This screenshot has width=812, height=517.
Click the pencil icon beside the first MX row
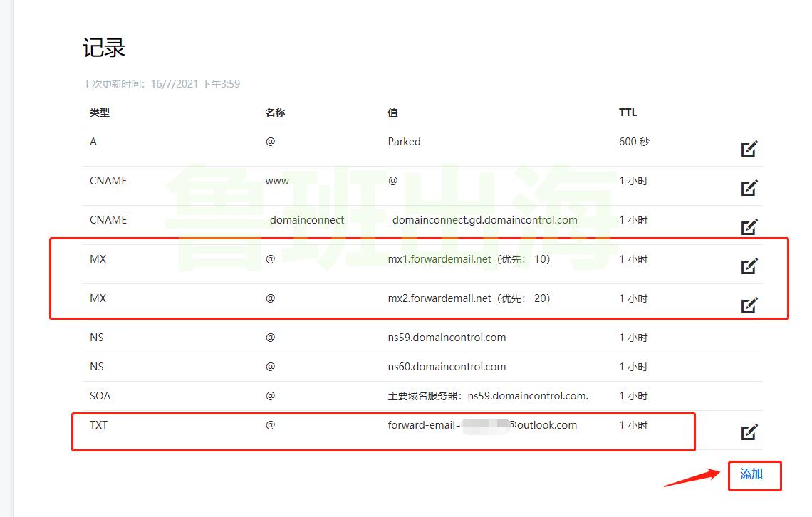pyautogui.click(x=749, y=266)
